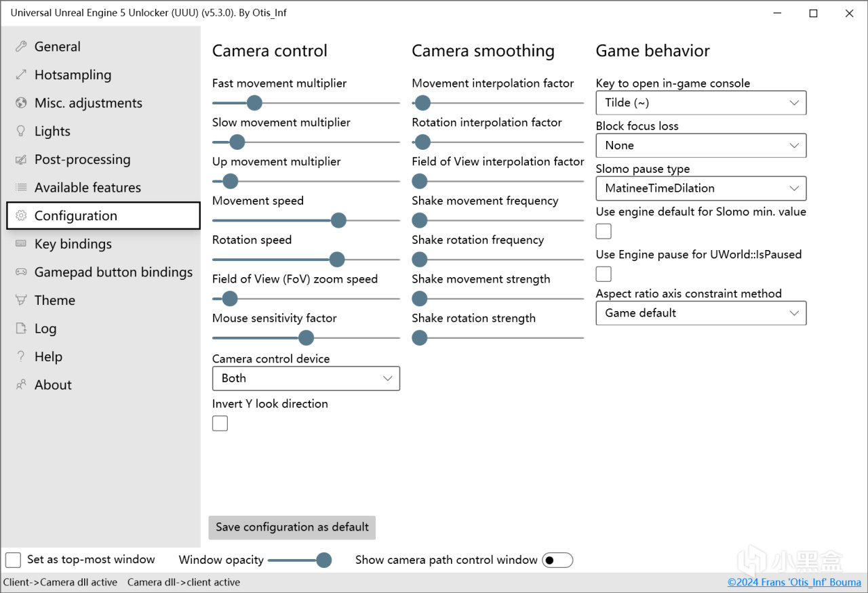Click the Shake rotation strength slider handle
Image resolution: width=868 pixels, height=593 pixels.
pyautogui.click(x=420, y=338)
